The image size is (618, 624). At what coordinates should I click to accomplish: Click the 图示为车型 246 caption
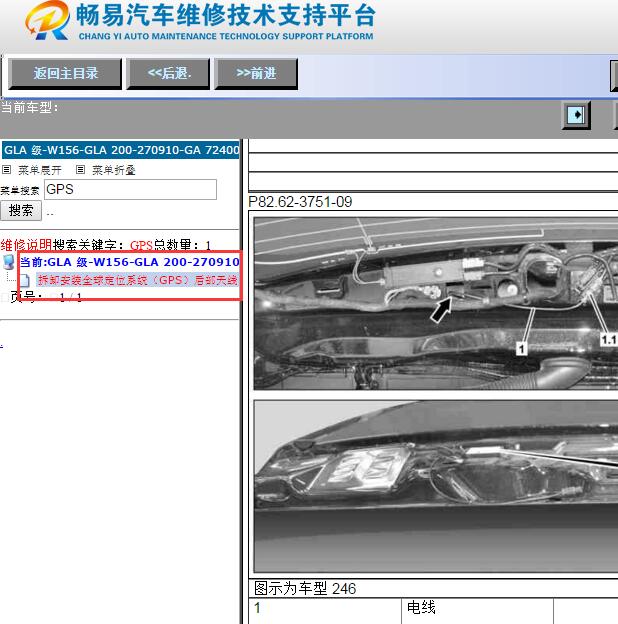(305, 588)
